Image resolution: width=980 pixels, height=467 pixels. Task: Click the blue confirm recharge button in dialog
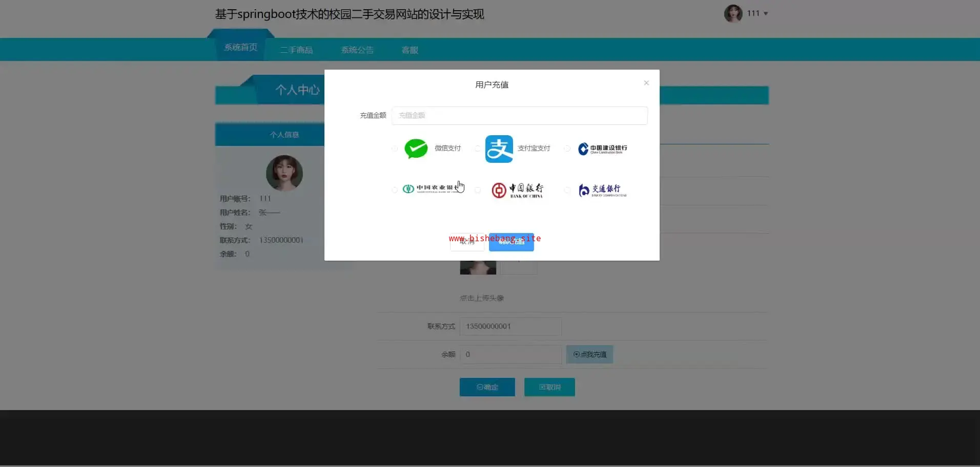(x=511, y=242)
